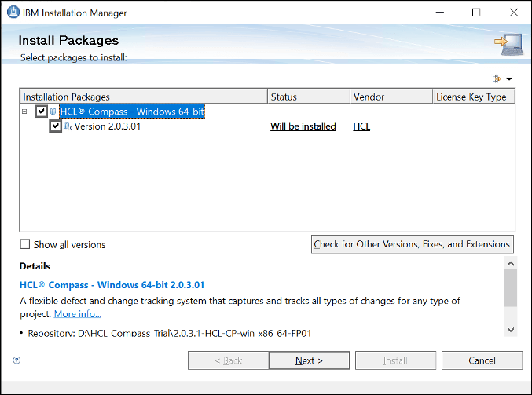Screen dimensions: 532x395
Task: Click the package icon beside HCL Compass
Action: tap(53, 112)
